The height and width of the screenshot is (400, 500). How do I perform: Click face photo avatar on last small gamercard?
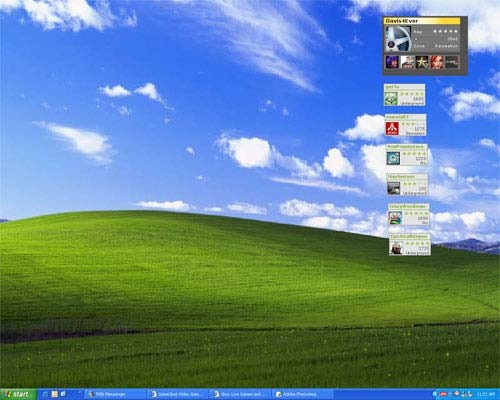point(396,248)
